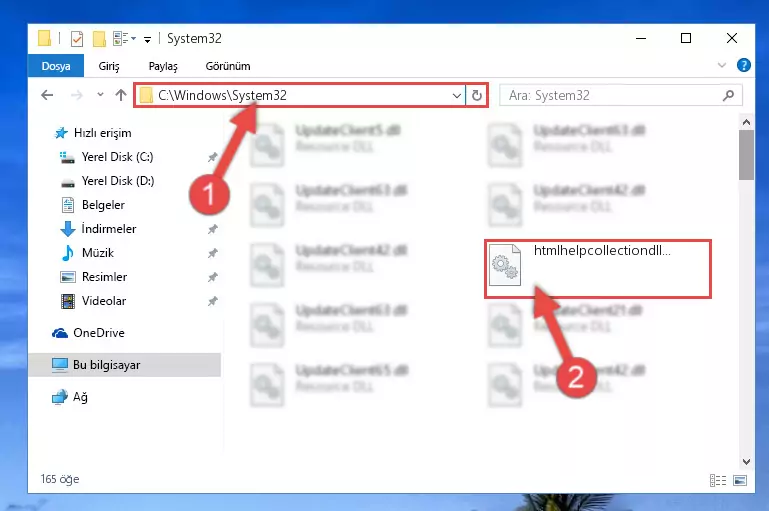The height and width of the screenshot is (511, 769).
Task: Open the Dosya menu tab
Action: [x=56, y=66]
